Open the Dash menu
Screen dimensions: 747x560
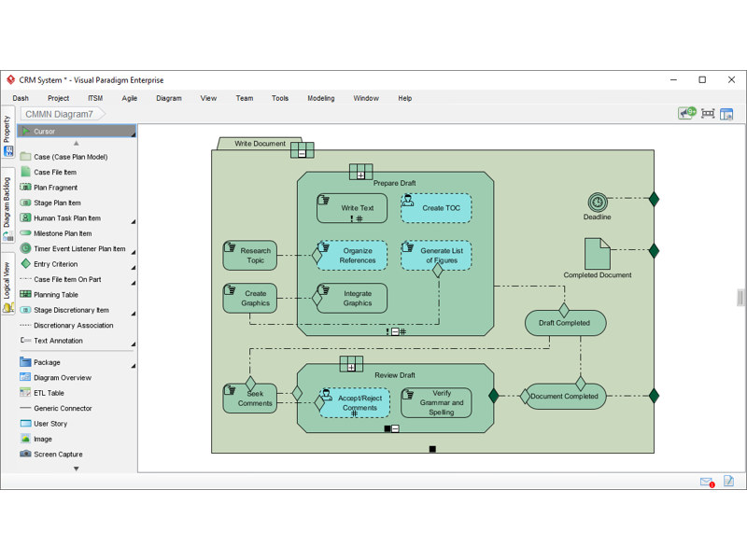tap(21, 98)
